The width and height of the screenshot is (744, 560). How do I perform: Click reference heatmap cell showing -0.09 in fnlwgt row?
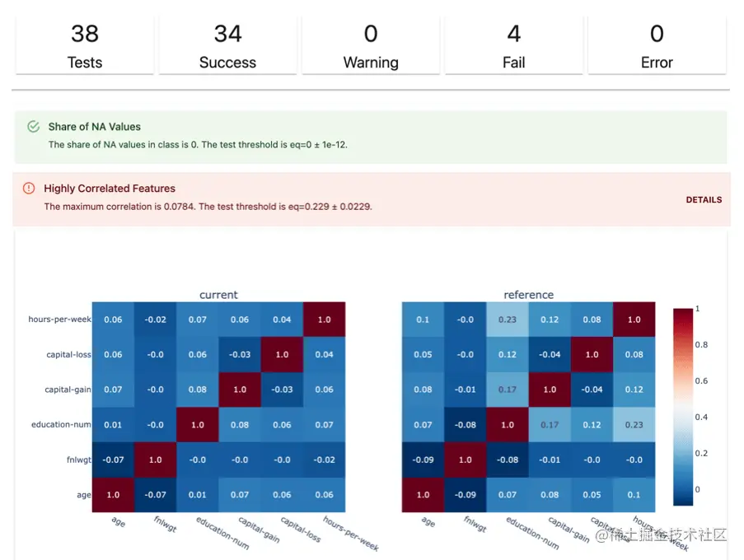[x=423, y=460]
